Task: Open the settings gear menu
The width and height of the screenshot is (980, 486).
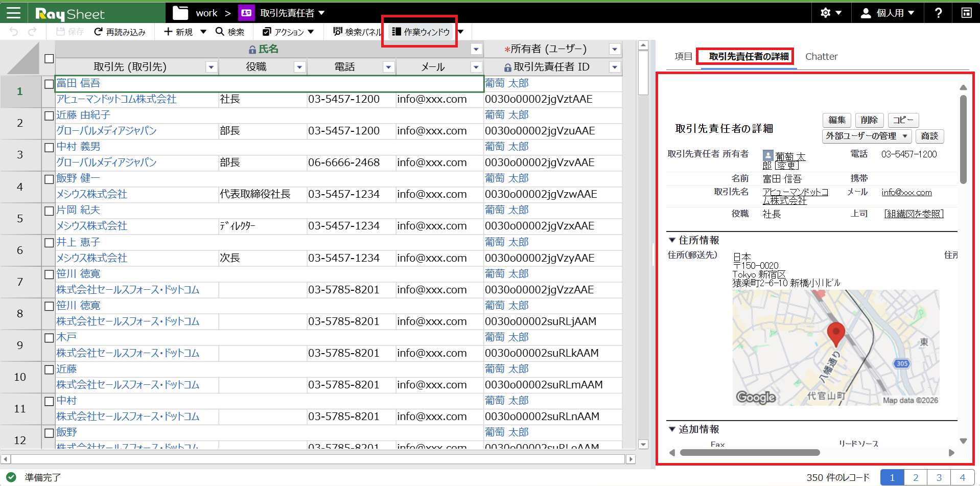Action: coord(826,13)
